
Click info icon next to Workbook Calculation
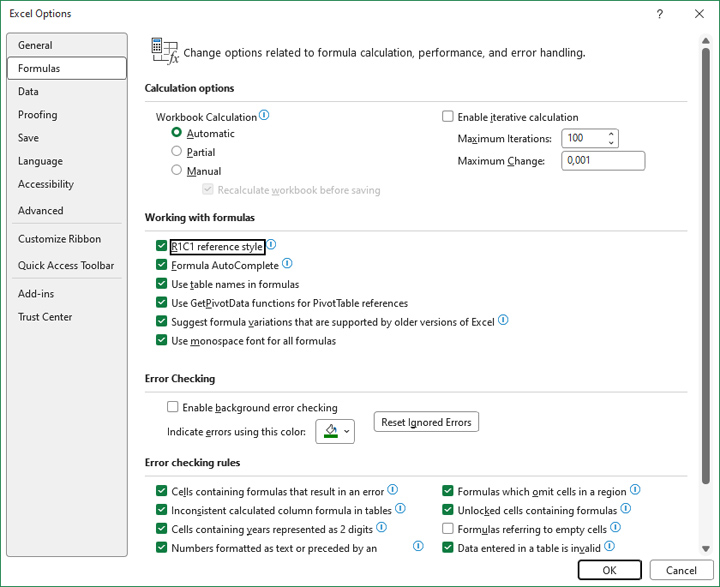point(265,116)
